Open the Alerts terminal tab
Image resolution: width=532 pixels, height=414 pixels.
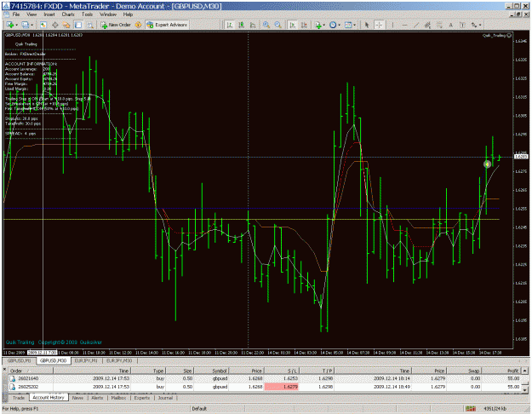[97, 398]
